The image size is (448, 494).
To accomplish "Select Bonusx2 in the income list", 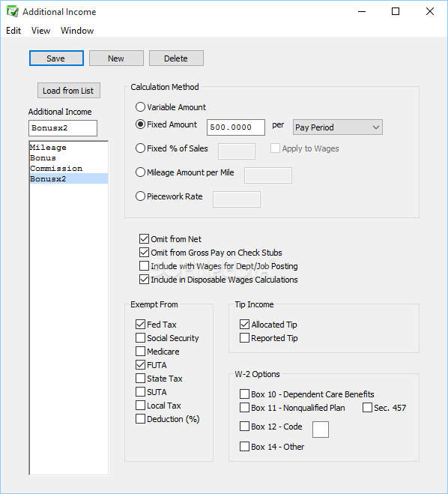I will tap(69, 178).
